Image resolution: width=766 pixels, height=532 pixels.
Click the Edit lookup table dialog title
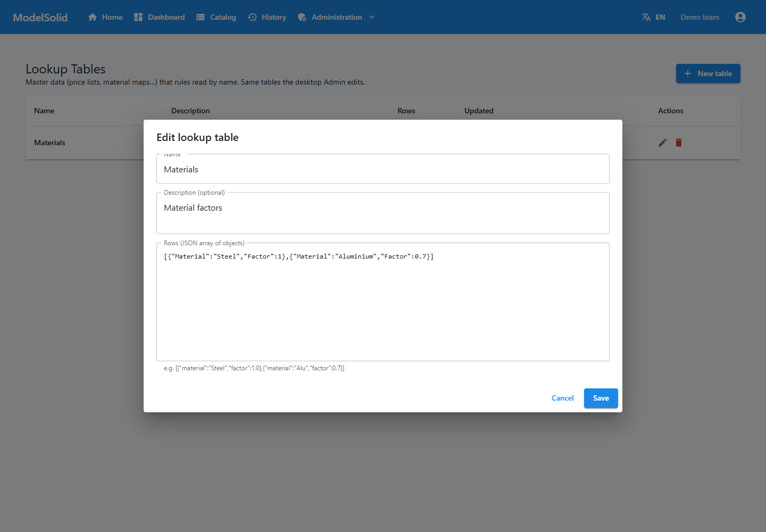(x=197, y=137)
